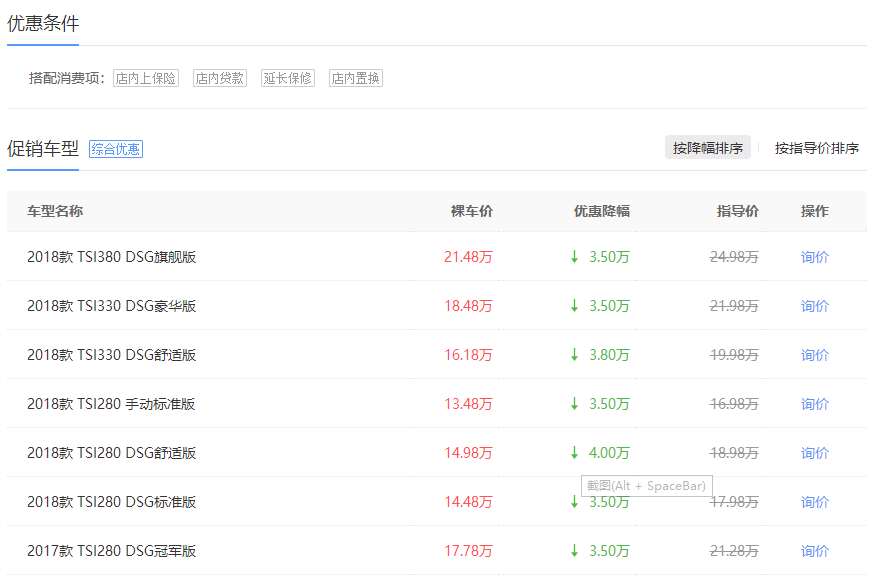Click the 14.48万 bare car price

click(x=468, y=502)
